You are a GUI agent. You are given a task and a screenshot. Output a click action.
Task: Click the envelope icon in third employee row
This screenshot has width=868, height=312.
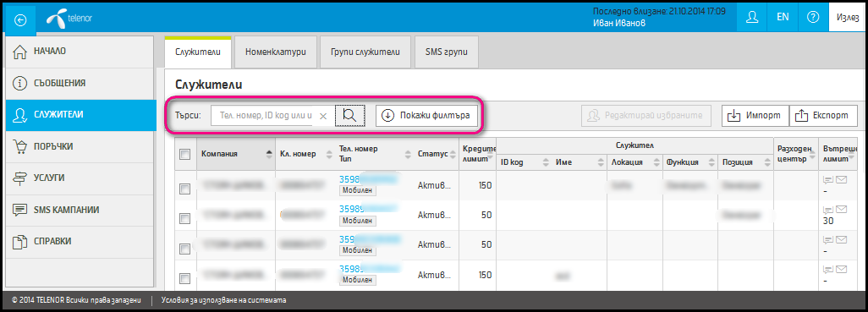click(842, 239)
